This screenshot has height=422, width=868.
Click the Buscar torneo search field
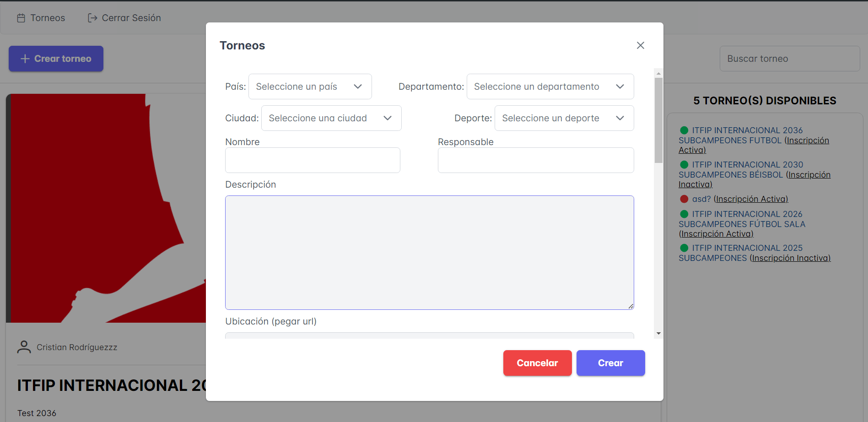(790, 59)
